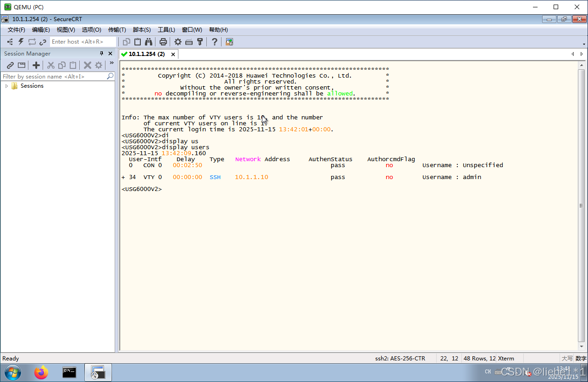Click the Copy icon in main toolbar
The image size is (588, 382).
point(127,42)
